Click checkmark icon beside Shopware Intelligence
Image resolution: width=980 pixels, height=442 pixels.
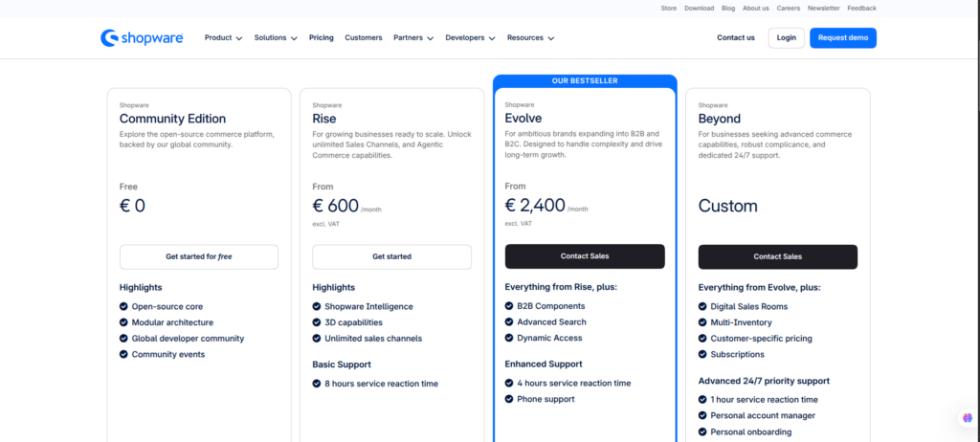(x=316, y=306)
